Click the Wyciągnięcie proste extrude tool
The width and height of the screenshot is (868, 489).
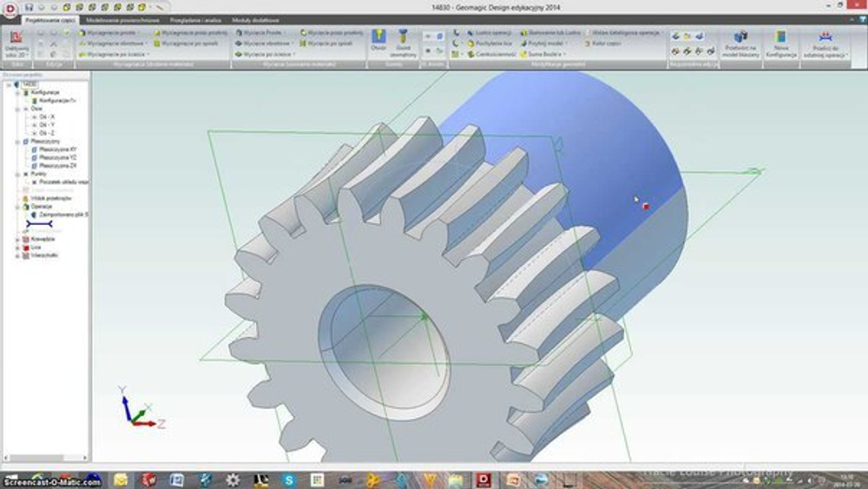coord(105,32)
